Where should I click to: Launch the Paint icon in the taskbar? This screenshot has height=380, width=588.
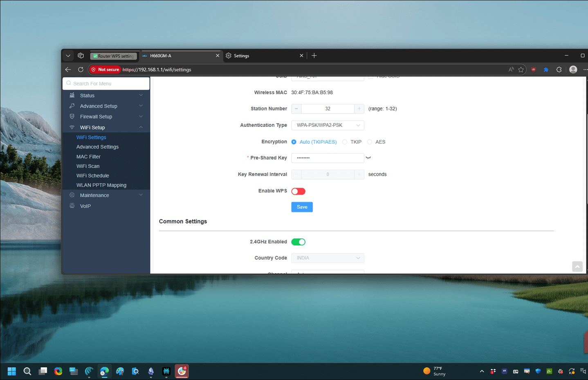(x=120, y=371)
